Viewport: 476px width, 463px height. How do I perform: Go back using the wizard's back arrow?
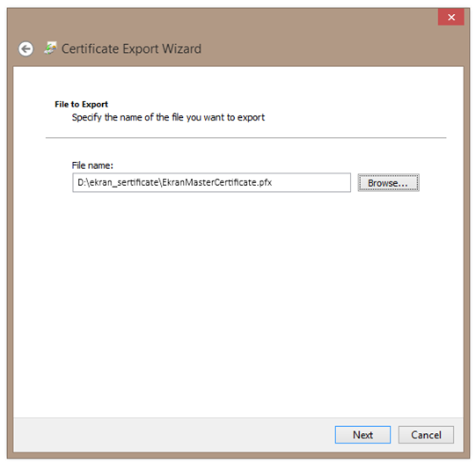click(26, 49)
